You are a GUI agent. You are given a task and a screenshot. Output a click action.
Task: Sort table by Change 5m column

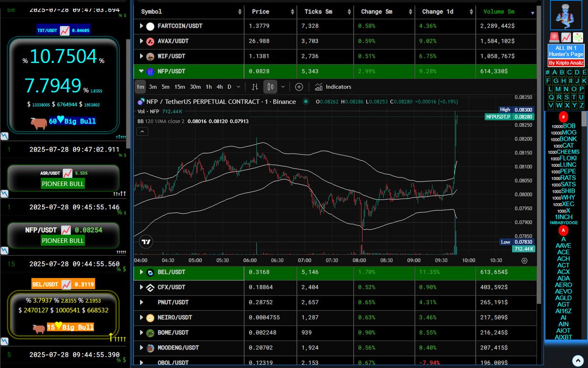point(384,11)
